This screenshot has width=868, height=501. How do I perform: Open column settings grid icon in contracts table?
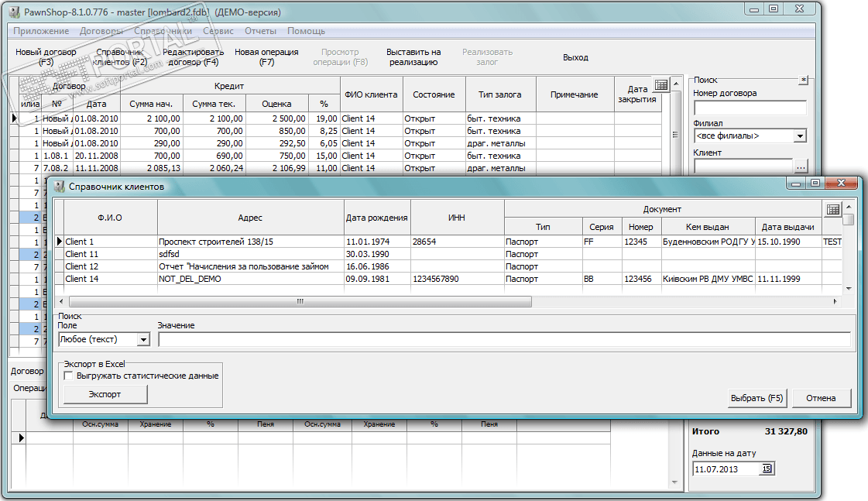coord(661,84)
